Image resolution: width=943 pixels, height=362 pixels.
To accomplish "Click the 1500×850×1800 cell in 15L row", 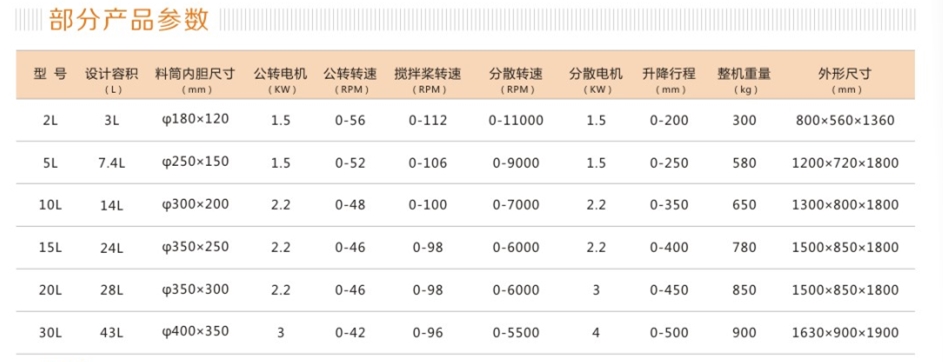I will (845, 248).
